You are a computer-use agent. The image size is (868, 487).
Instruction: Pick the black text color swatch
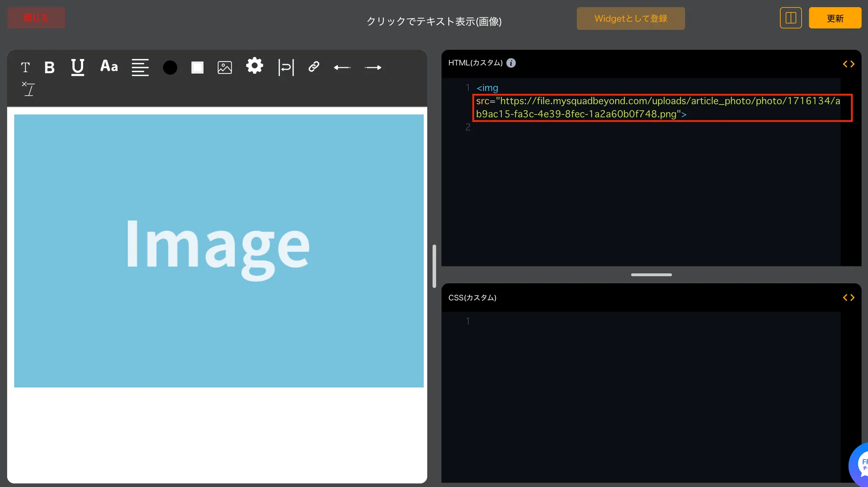[x=170, y=67]
